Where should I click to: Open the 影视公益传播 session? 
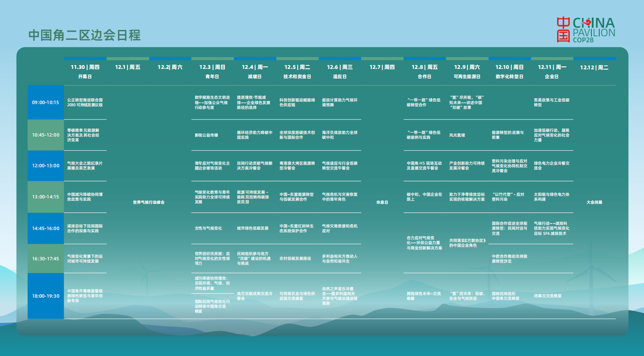(206, 135)
